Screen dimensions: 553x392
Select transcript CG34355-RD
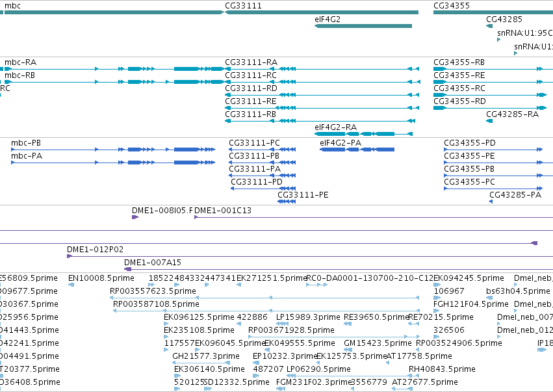(490, 108)
